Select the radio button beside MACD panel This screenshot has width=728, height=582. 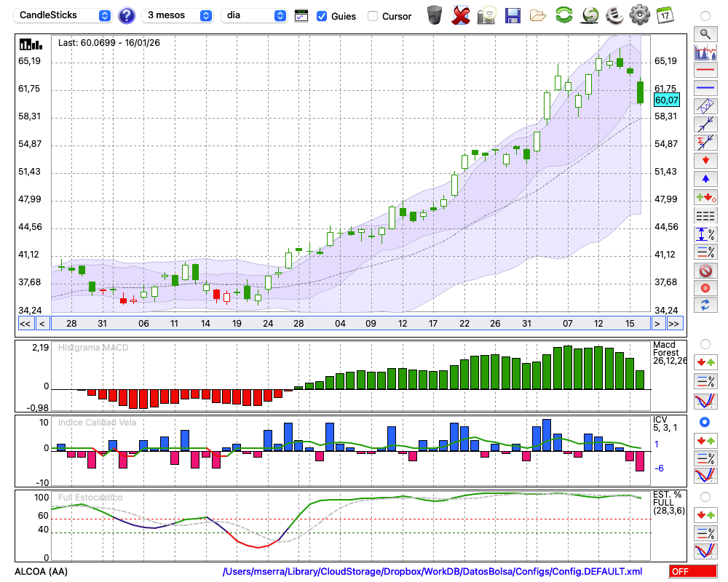[x=705, y=344]
